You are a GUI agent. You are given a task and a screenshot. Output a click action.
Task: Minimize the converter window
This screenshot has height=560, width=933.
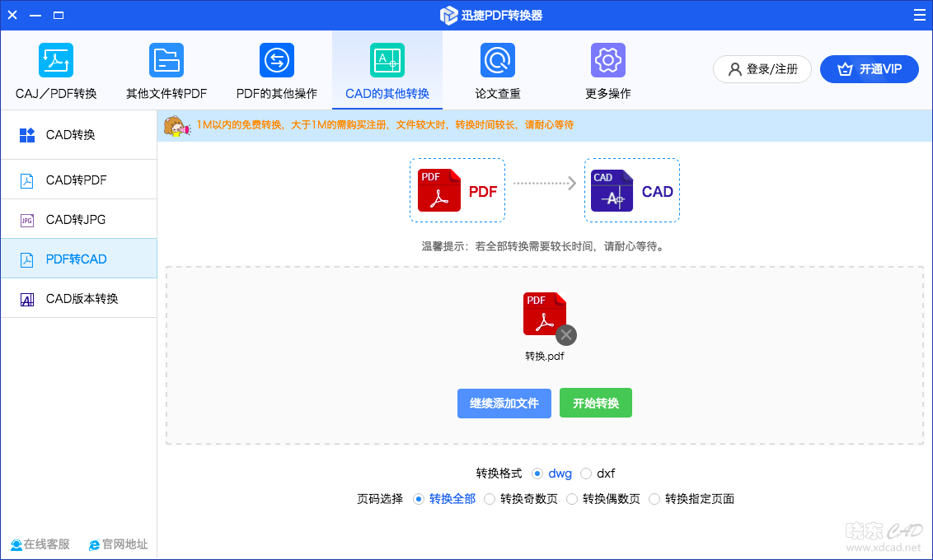click(35, 15)
